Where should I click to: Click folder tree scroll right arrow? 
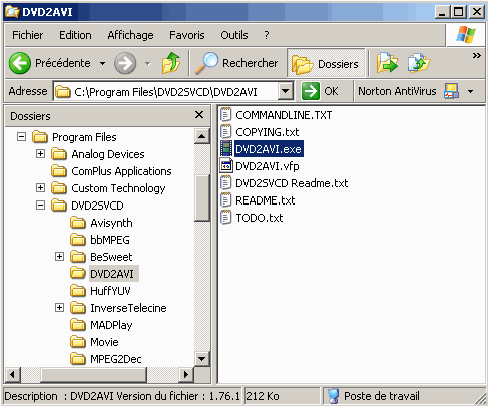pos(186,374)
